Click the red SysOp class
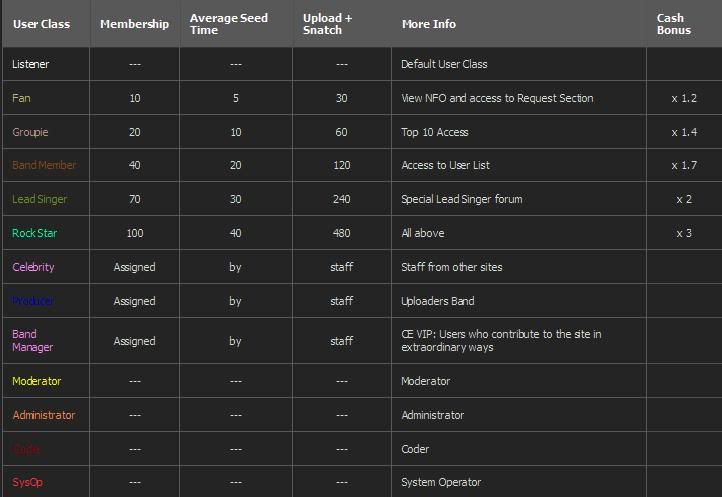This screenshot has width=722, height=497. 27,482
